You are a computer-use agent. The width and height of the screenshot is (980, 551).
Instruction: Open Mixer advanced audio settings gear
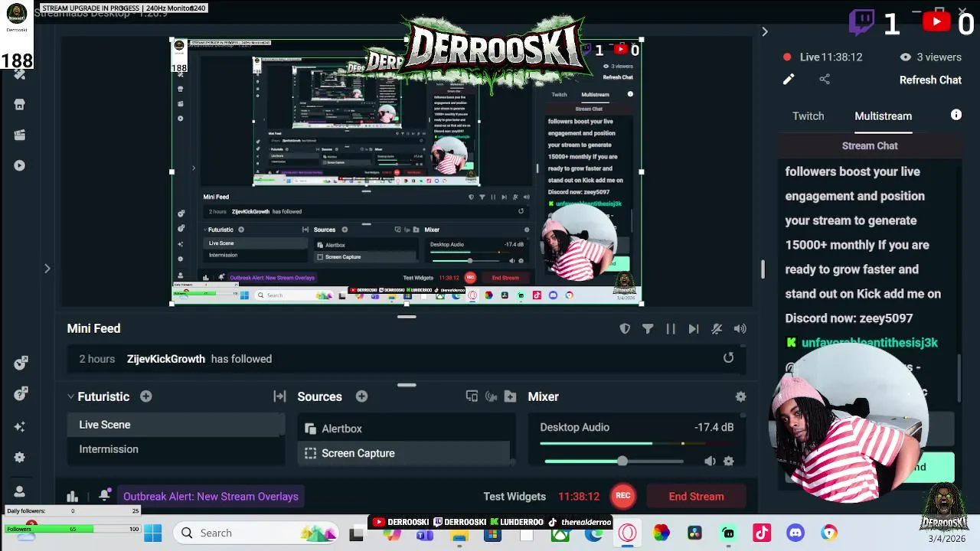click(740, 396)
